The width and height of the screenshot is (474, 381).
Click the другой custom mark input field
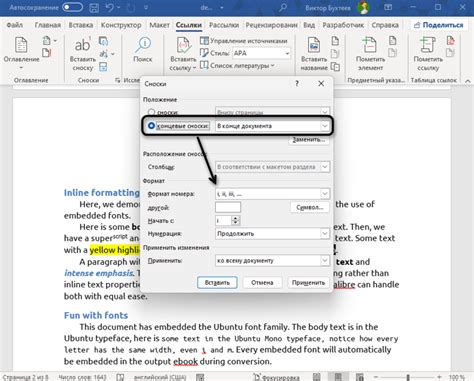[x=228, y=207]
